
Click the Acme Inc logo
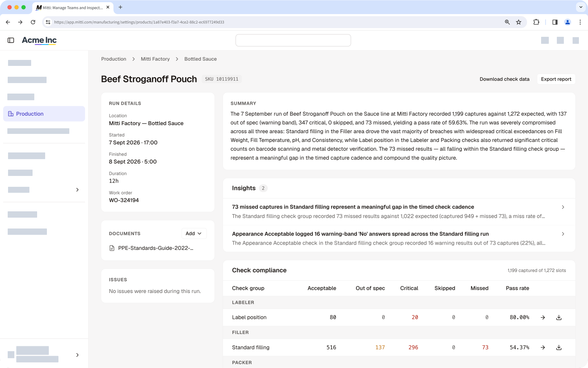pos(39,41)
